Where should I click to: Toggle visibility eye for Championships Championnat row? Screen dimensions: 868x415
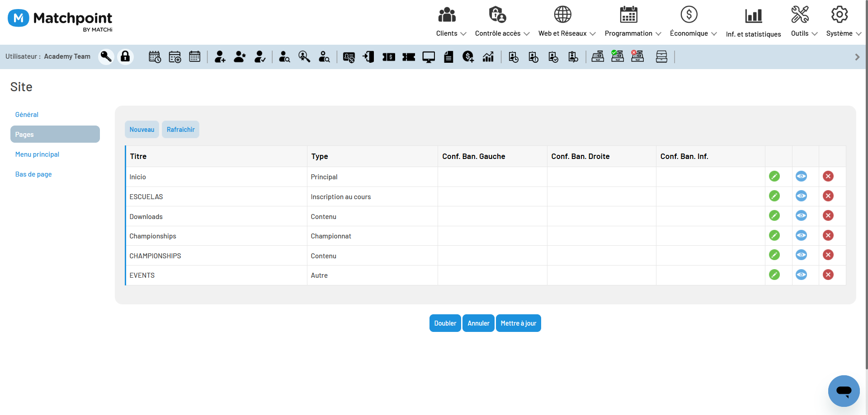(801, 235)
